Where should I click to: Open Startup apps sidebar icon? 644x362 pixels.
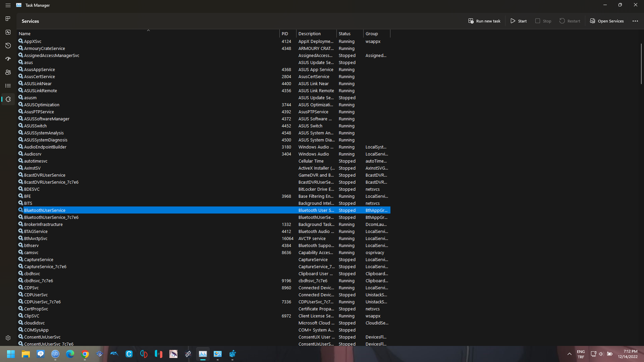coord(8,59)
